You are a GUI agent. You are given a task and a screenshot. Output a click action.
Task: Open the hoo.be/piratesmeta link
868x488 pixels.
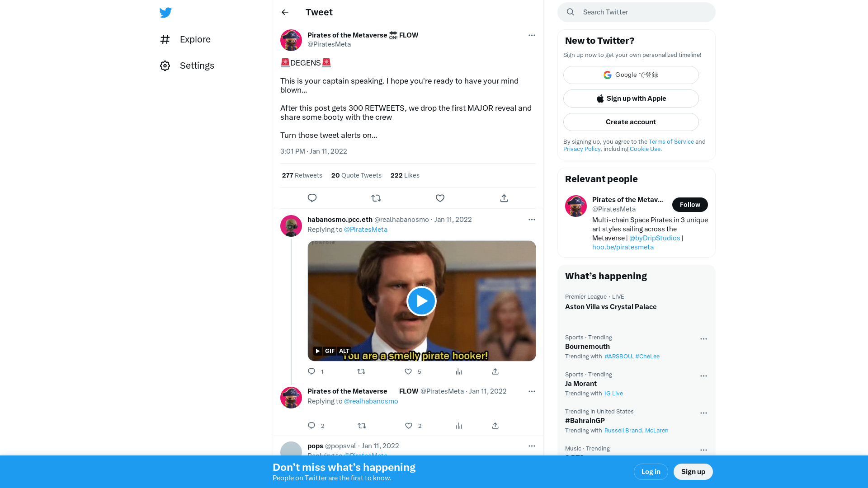pos(623,247)
